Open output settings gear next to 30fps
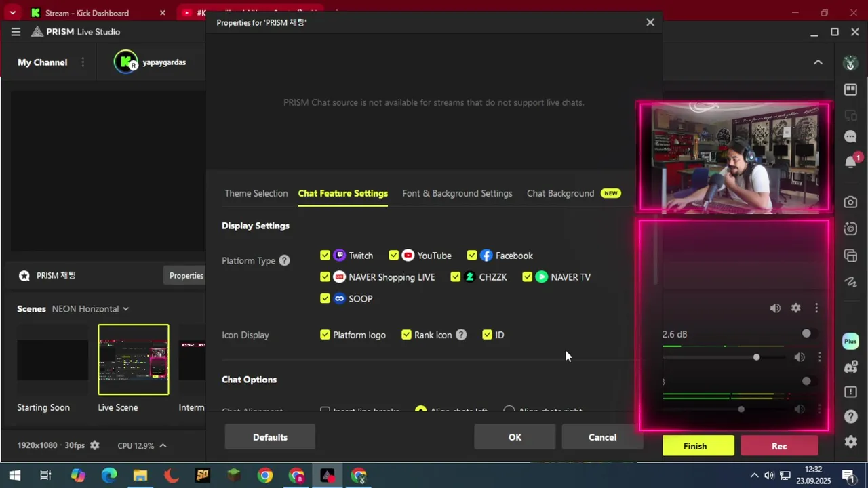The width and height of the screenshot is (868, 488). pyautogui.click(x=94, y=445)
